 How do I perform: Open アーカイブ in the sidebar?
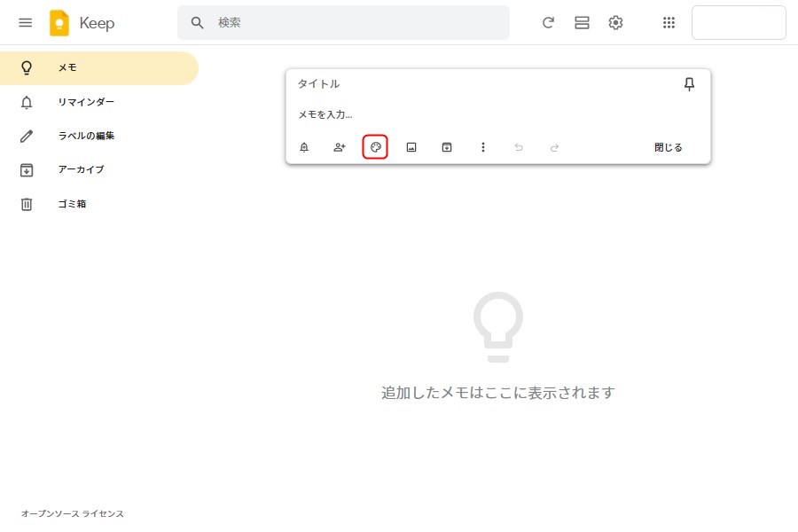point(81,169)
